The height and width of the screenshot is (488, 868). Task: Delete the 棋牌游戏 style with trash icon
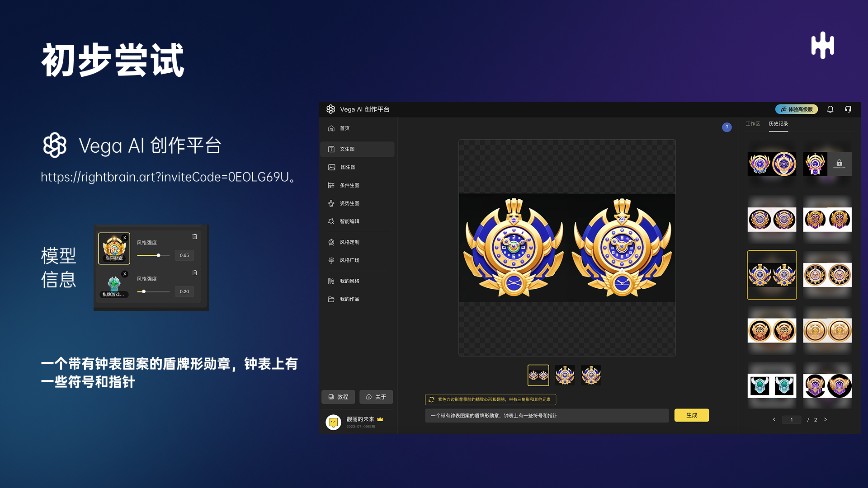tap(195, 272)
